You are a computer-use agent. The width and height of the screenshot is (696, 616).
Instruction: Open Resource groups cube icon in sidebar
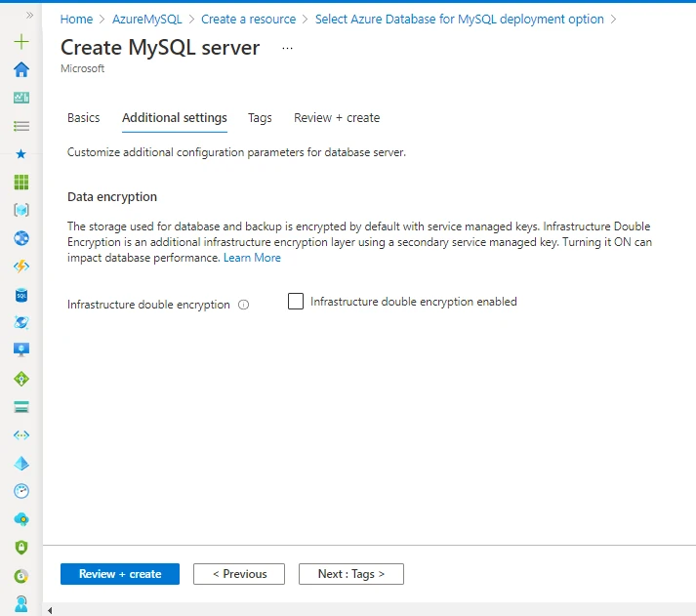(x=21, y=210)
